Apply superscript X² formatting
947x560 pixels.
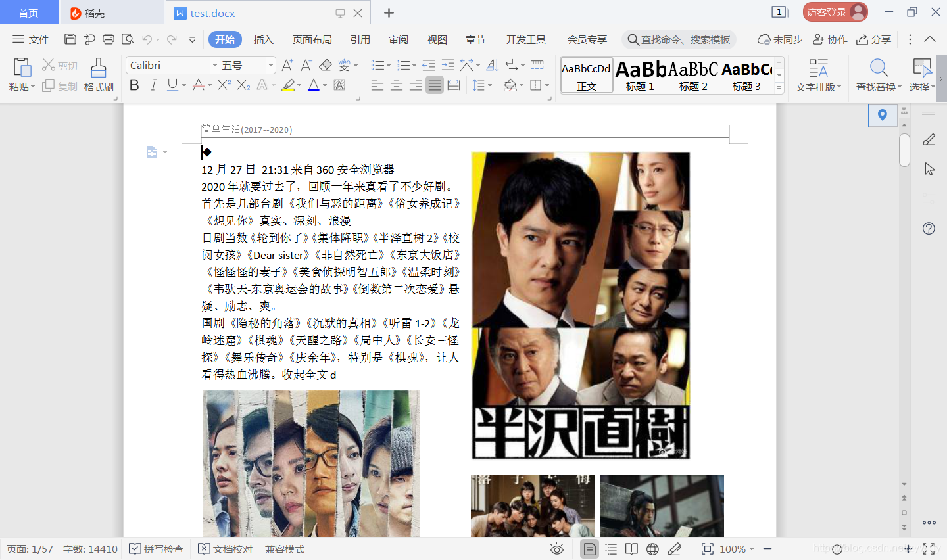(224, 85)
